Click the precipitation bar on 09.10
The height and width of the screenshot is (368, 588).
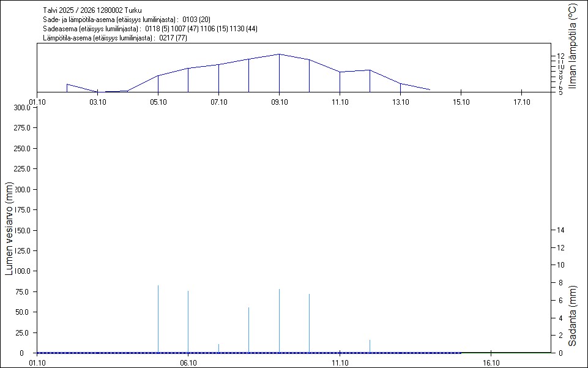click(279, 320)
